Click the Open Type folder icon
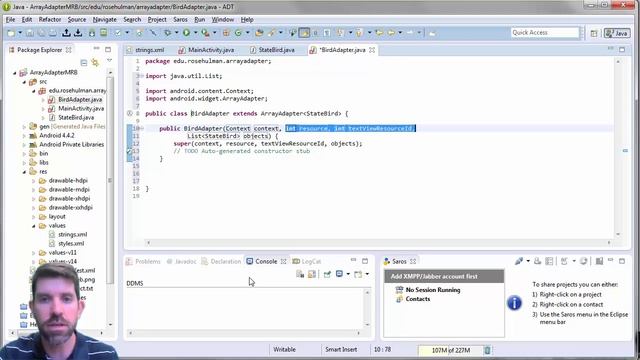Image resolution: width=640 pixels, height=360 pixels. click(x=259, y=33)
